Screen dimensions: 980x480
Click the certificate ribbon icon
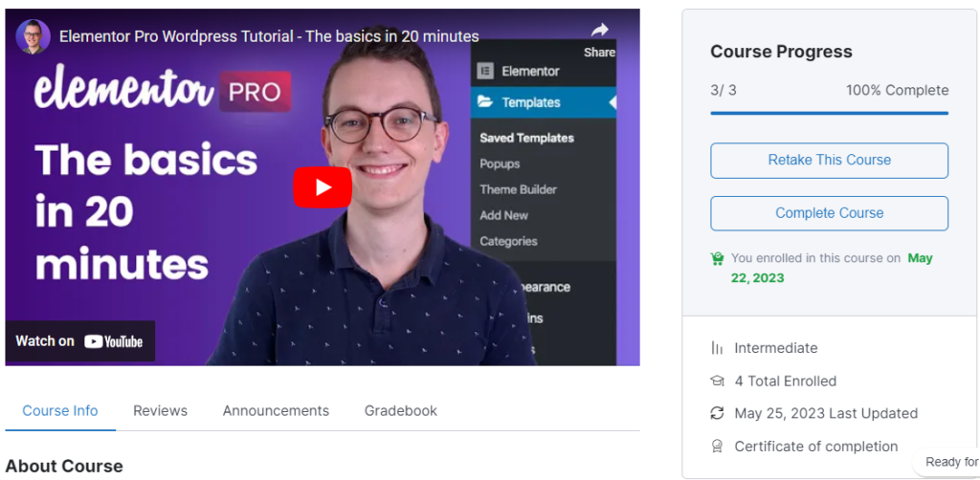click(x=717, y=447)
